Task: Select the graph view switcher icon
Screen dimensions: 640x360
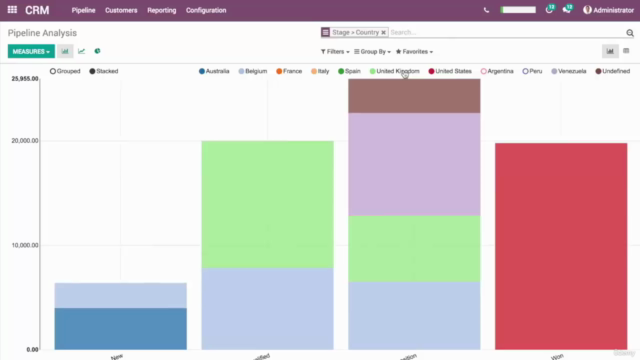Action: (610, 51)
